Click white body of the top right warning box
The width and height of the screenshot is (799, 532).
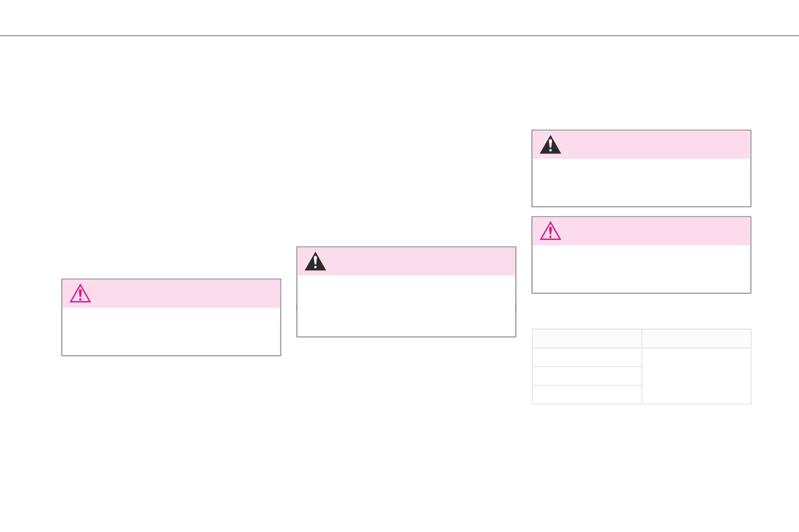(x=641, y=182)
